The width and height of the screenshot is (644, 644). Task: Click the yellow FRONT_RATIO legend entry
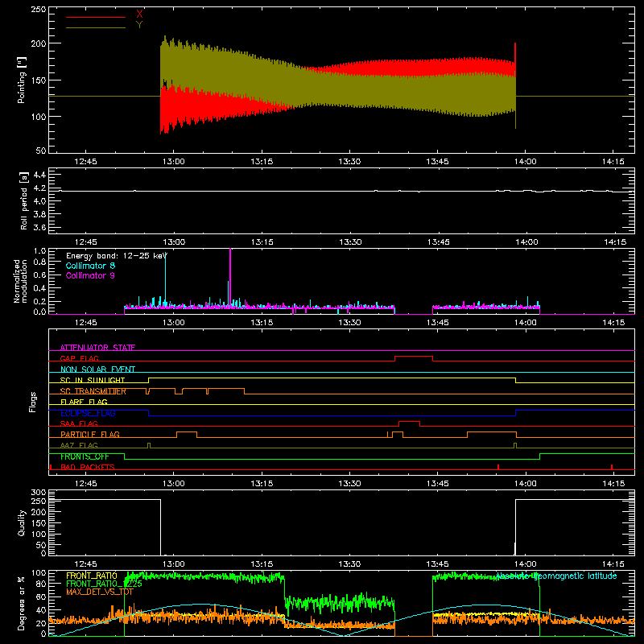[x=92, y=576]
